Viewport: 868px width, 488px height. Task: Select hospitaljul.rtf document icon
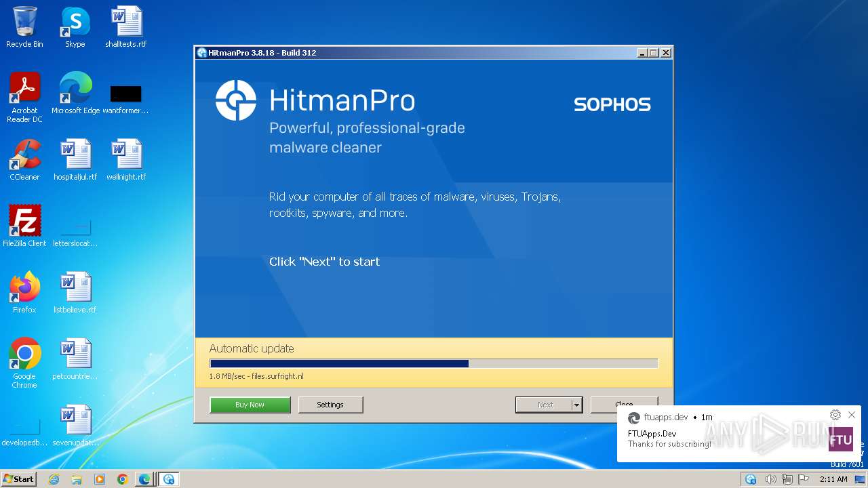pos(75,159)
